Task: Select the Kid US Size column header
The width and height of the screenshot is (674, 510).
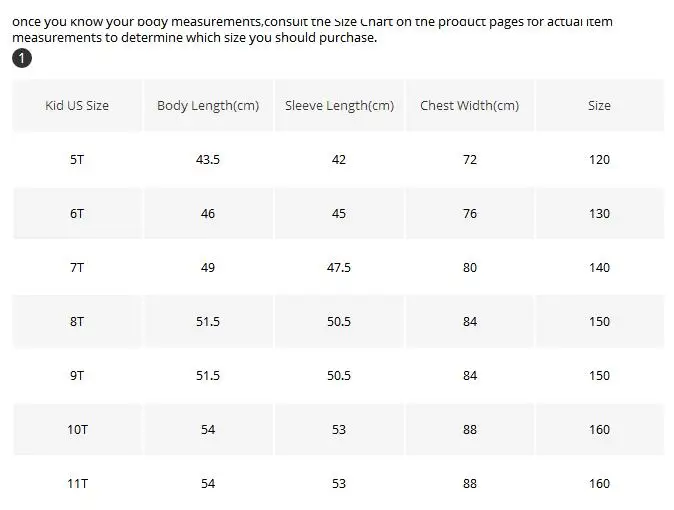Action: [77, 105]
